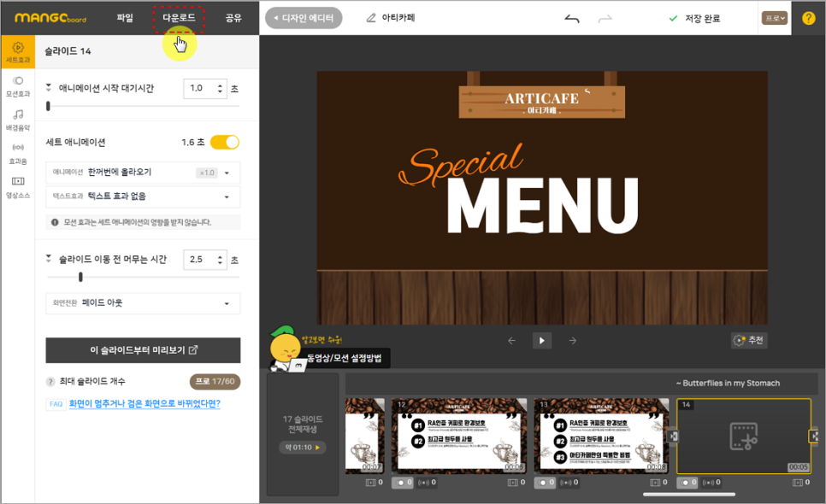
Task: Toggle the 세트 애니메이션 switch off
Action: pos(225,142)
